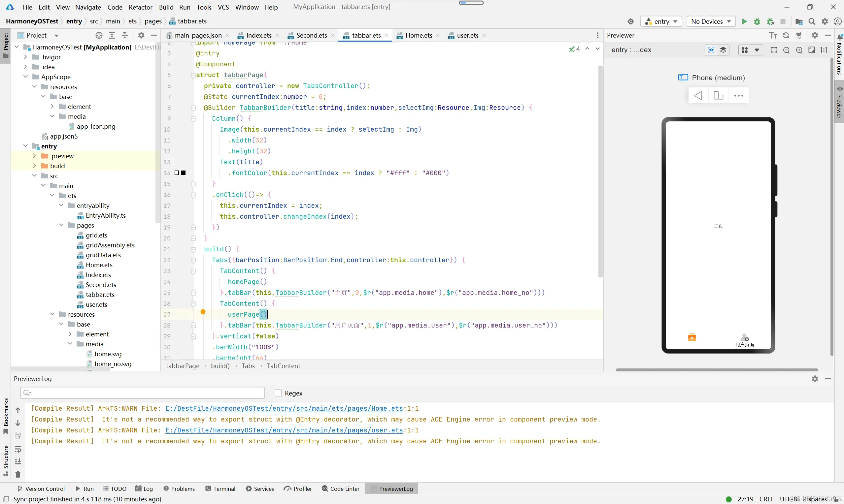Click the white color swatch on line 14

coord(177,173)
